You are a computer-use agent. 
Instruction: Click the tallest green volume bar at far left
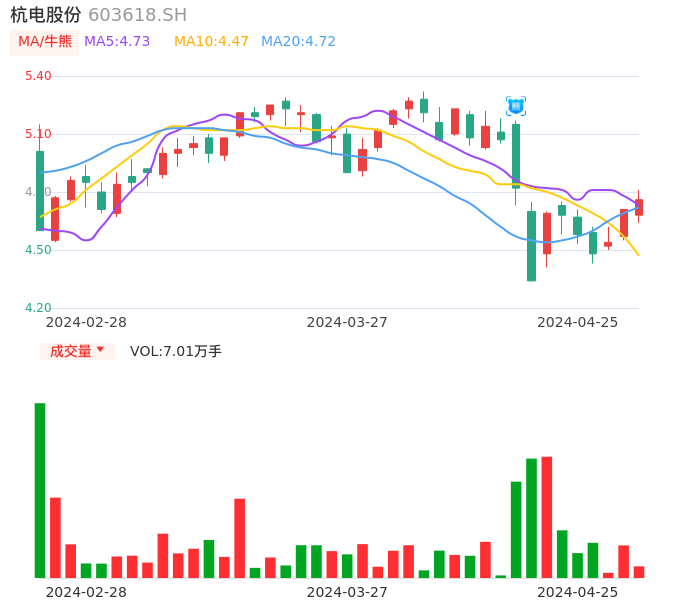click(40, 490)
